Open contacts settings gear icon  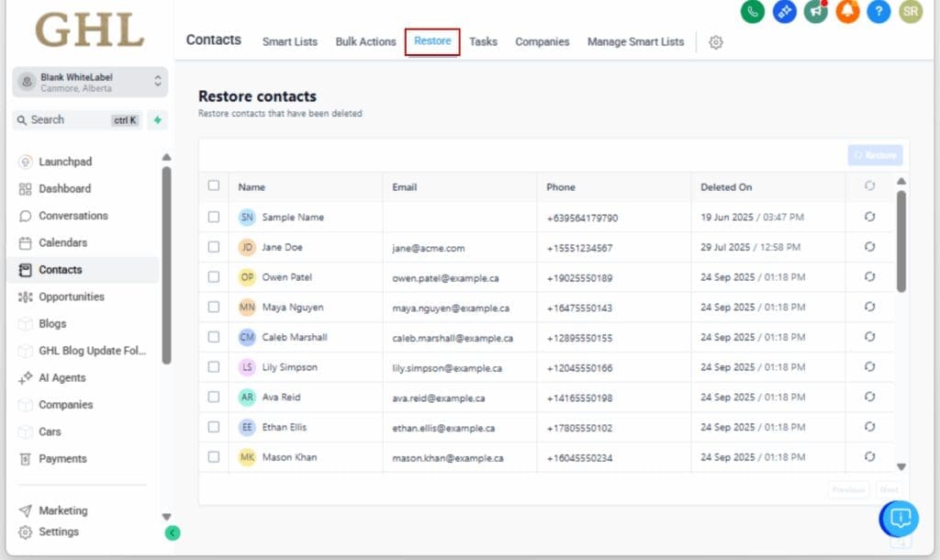click(716, 42)
